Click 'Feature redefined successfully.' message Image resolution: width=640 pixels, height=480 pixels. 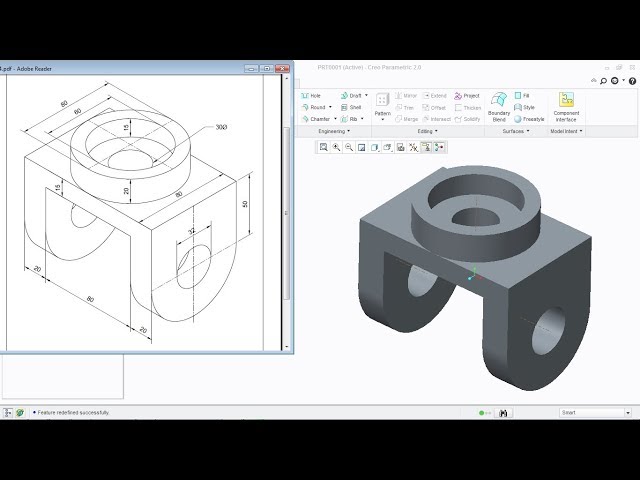[x=73, y=413]
